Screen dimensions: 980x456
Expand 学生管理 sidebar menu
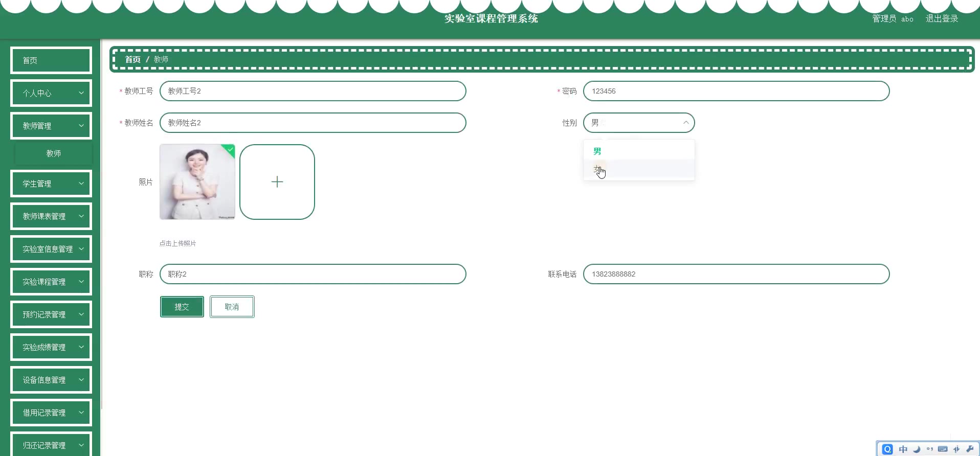pyautogui.click(x=51, y=184)
